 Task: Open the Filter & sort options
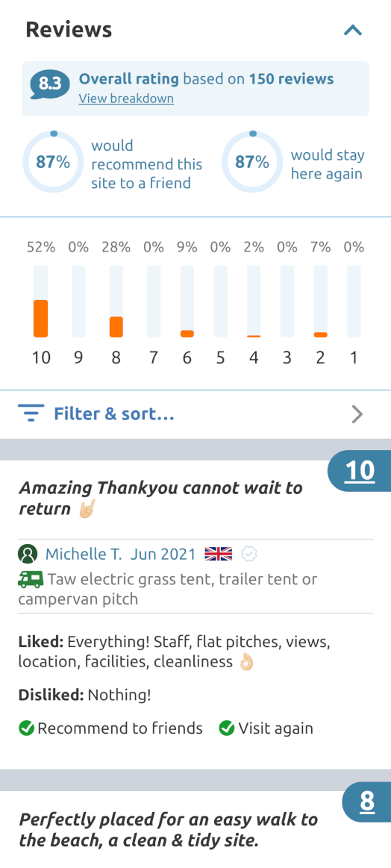(x=114, y=413)
